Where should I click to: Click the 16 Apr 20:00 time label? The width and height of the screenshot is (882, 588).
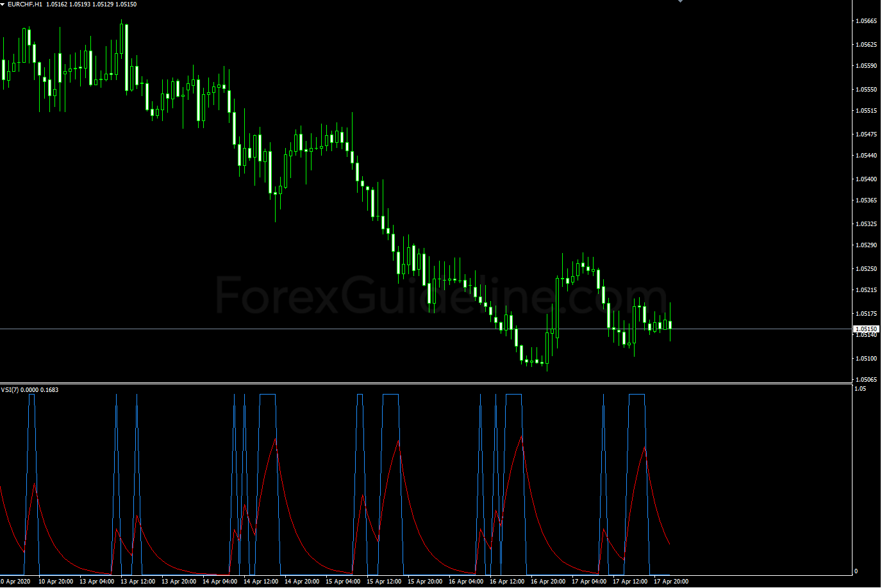[x=548, y=582]
